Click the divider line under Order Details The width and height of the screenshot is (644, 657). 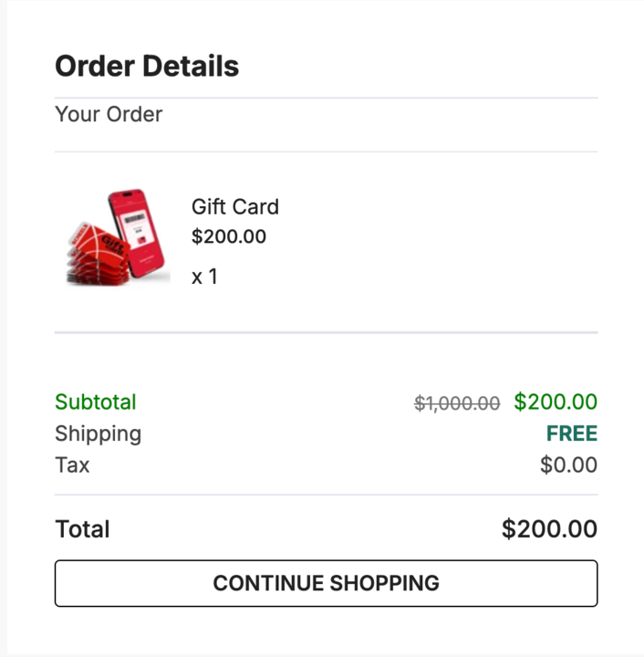tap(326, 98)
